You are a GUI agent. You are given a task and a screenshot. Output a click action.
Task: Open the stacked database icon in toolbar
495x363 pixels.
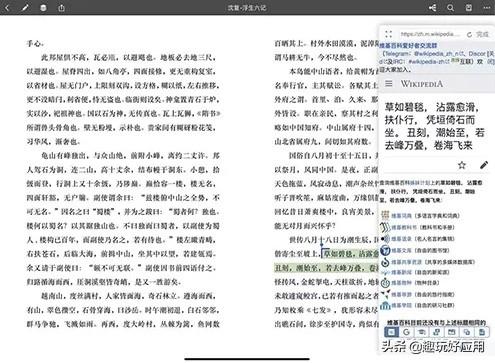(x=43, y=8)
